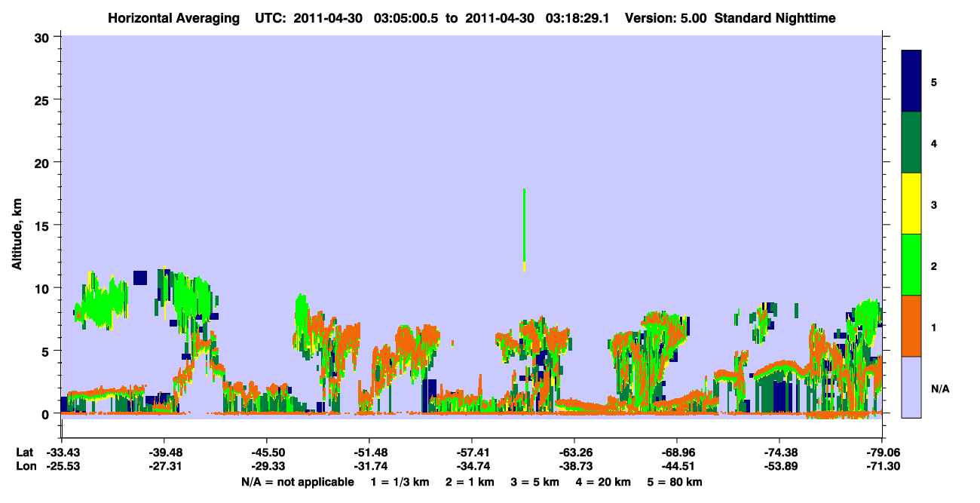Click the 'N/A = not applicable' legend text
The image size is (980, 503).
(x=298, y=482)
